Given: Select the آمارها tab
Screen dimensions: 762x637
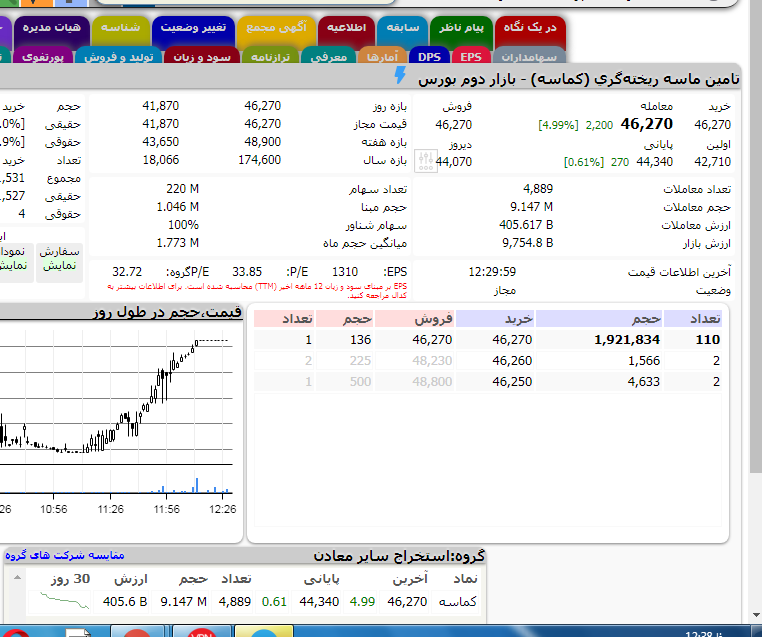Looking at the screenshot, I should point(382,57).
